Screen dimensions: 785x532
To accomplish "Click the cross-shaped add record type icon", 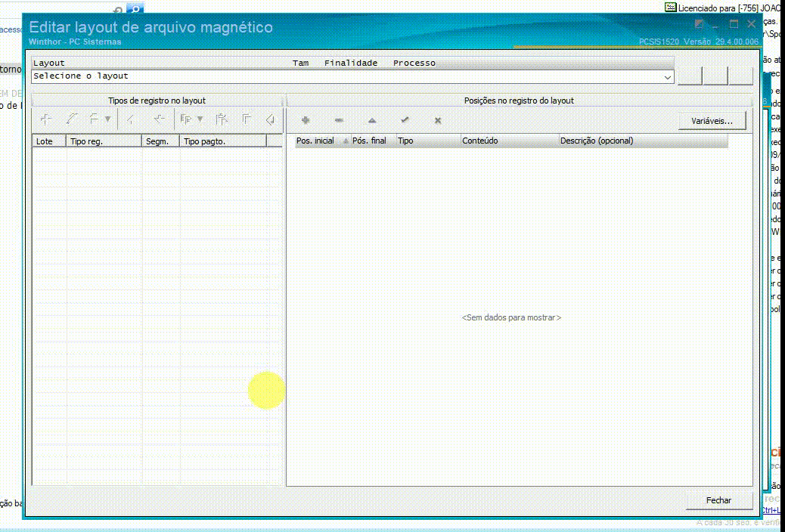I will 46,119.
